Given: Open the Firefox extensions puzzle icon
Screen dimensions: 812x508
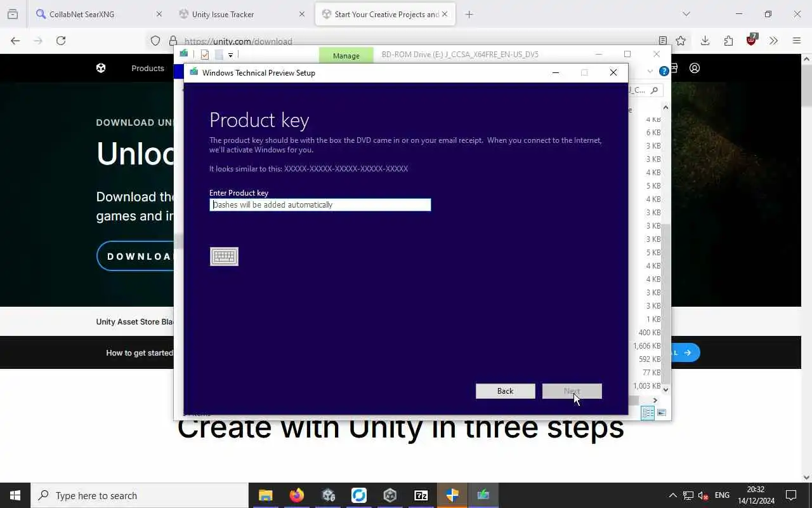Looking at the screenshot, I should click(728, 41).
